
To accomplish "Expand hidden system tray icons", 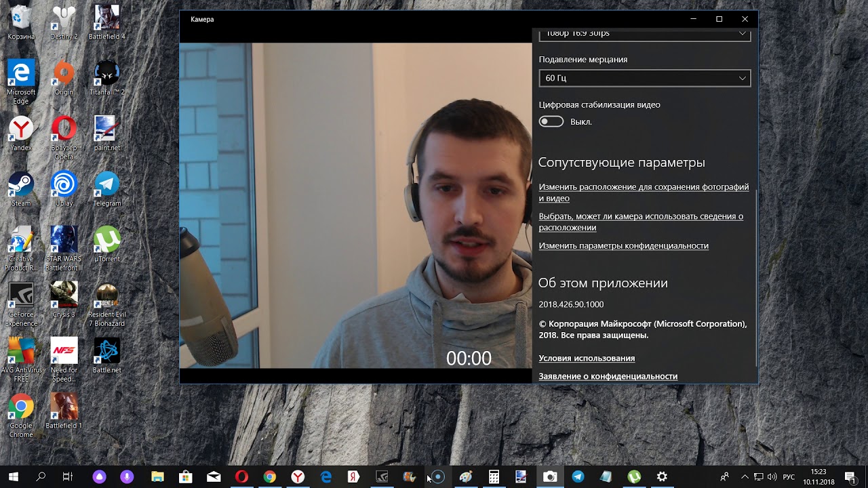I will [x=745, y=477].
